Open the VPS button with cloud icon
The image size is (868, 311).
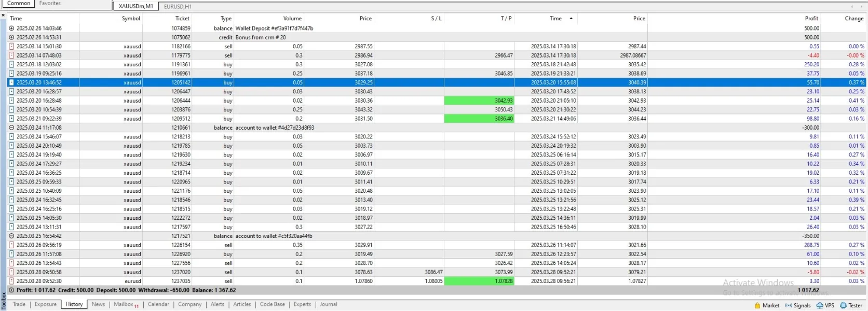pyautogui.click(x=825, y=305)
